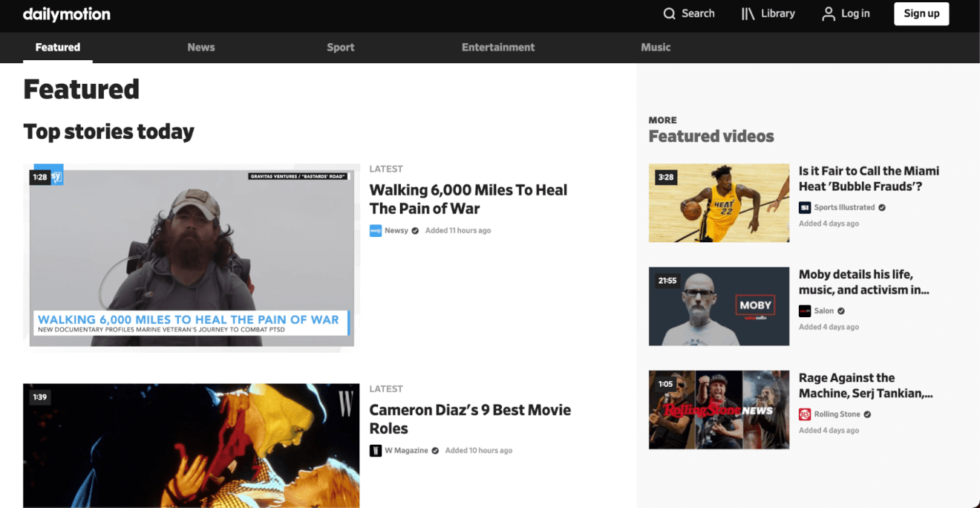Screen dimensions: 980x508
Task: Click the "Featured videos" sidebar heading
Action: coord(711,137)
